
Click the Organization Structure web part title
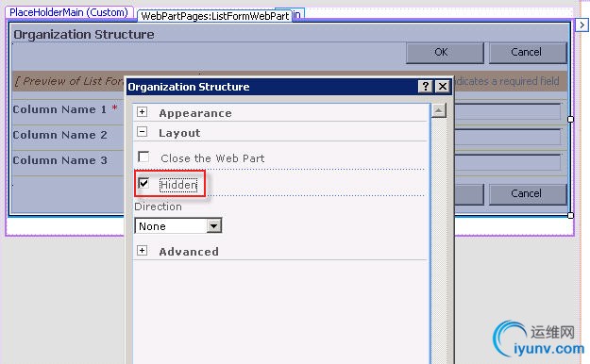(x=84, y=35)
